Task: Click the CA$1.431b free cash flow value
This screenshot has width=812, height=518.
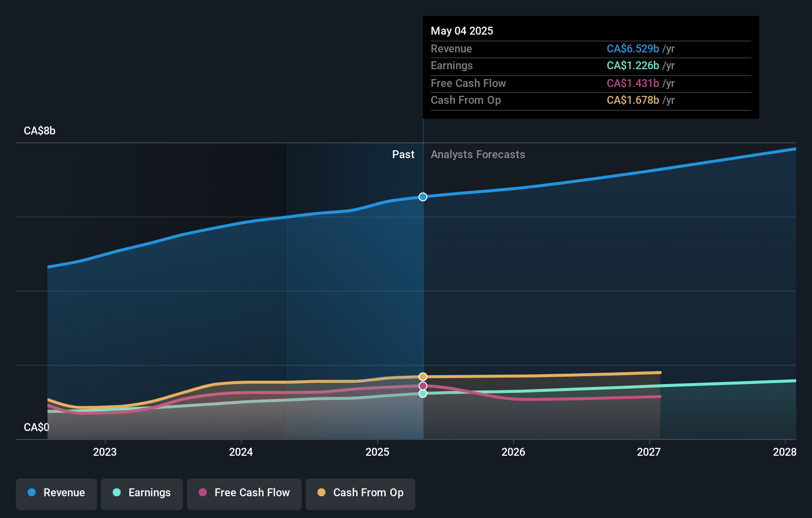Action: pyautogui.click(x=633, y=83)
